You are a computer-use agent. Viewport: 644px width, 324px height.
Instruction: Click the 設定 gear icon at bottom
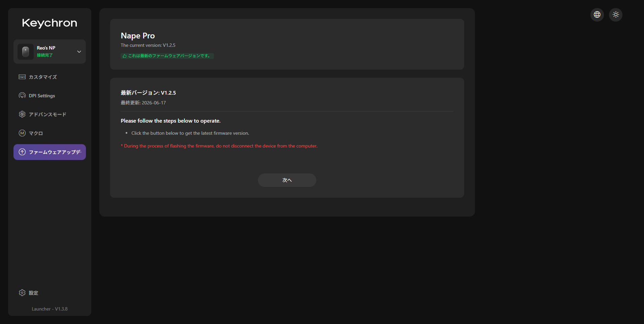[x=22, y=293]
